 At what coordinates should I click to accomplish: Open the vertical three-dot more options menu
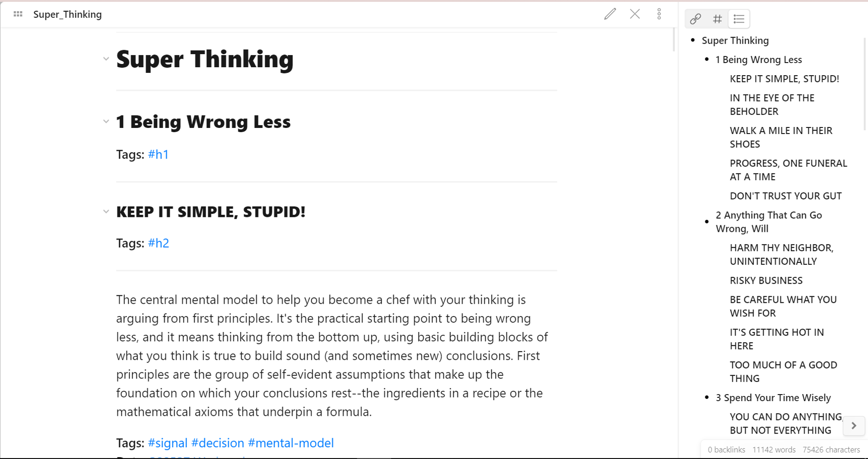click(x=659, y=14)
